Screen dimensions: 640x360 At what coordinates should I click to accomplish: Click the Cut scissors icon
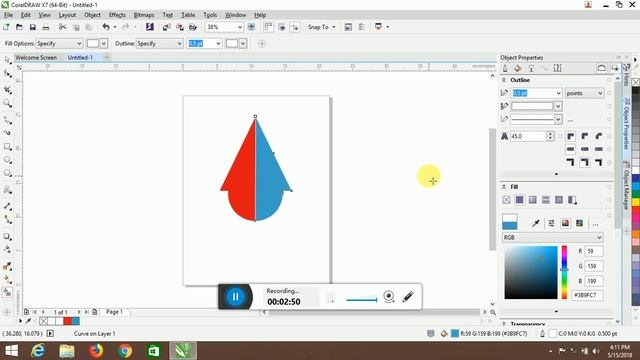62,27
